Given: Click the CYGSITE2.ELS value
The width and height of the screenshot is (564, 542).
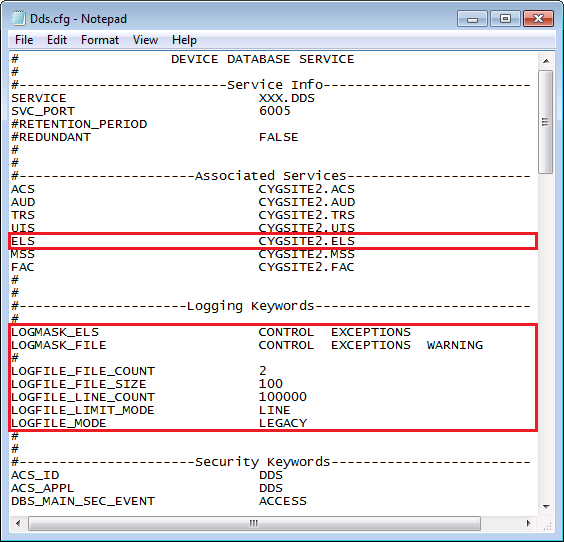Looking at the screenshot, I should click(x=306, y=241).
